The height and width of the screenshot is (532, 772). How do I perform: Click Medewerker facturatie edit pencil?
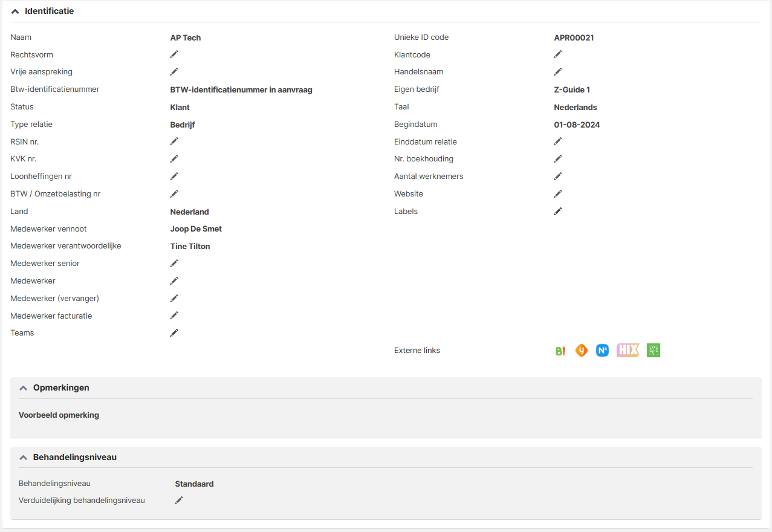coord(174,316)
